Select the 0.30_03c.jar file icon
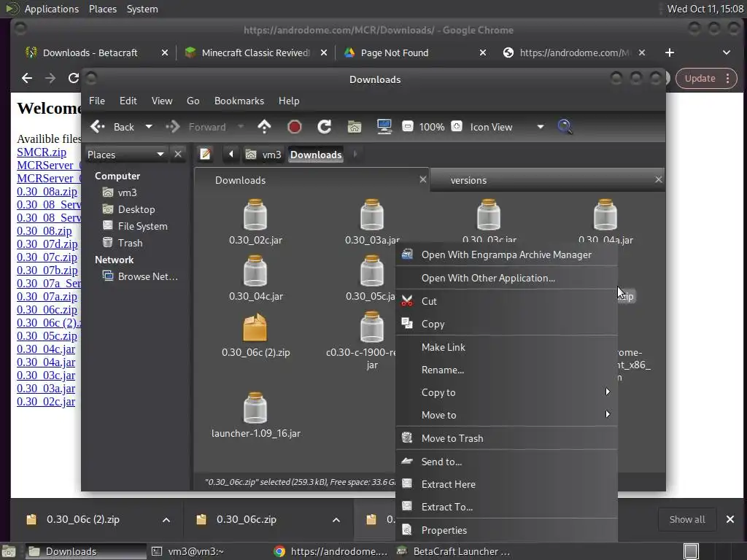Viewport: 747px width, 560px height. pyautogui.click(x=489, y=215)
